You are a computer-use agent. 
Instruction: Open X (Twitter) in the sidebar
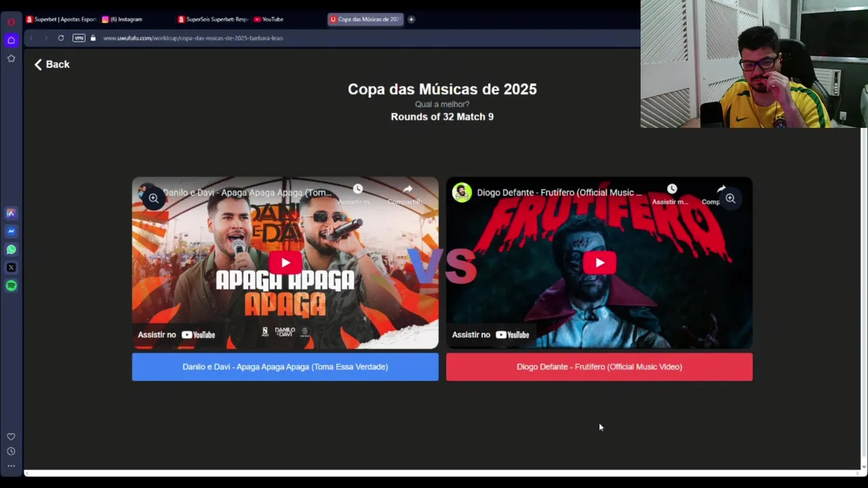(11, 268)
